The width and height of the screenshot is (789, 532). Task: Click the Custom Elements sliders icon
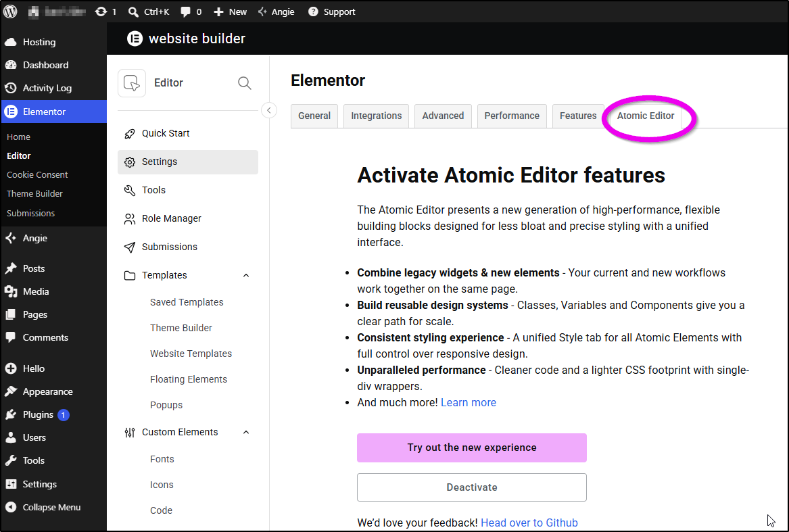tap(130, 433)
